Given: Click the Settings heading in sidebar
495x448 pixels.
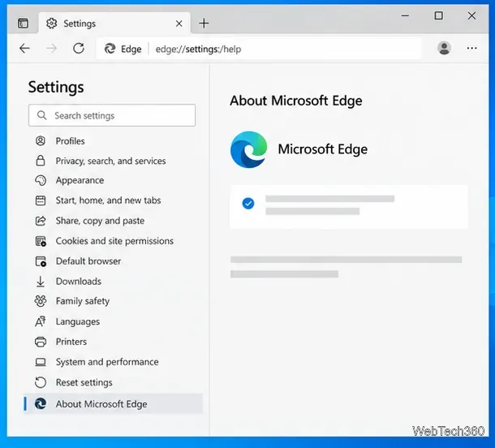Looking at the screenshot, I should 56,87.
